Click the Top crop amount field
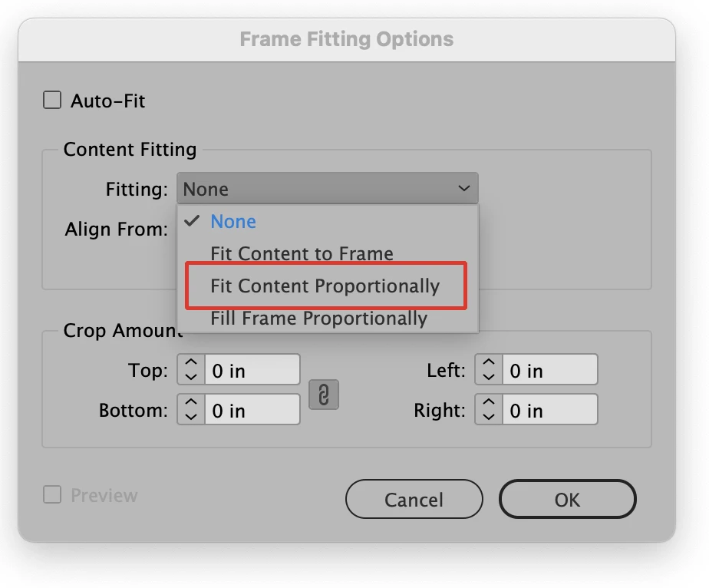This screenshot has width=709, height=588. pyautogui.click(x=252, y=371)
